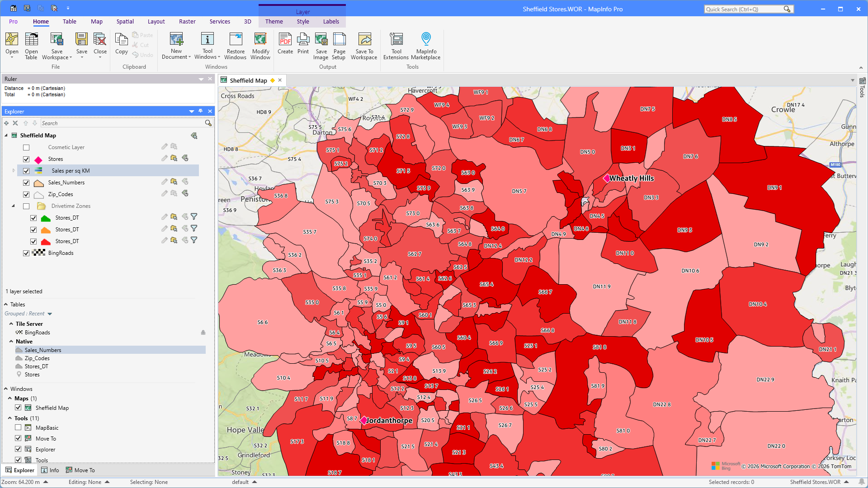Click the Explorer layer search box
This screenshot has width=868, height=488.
click(x=122, y=123)
